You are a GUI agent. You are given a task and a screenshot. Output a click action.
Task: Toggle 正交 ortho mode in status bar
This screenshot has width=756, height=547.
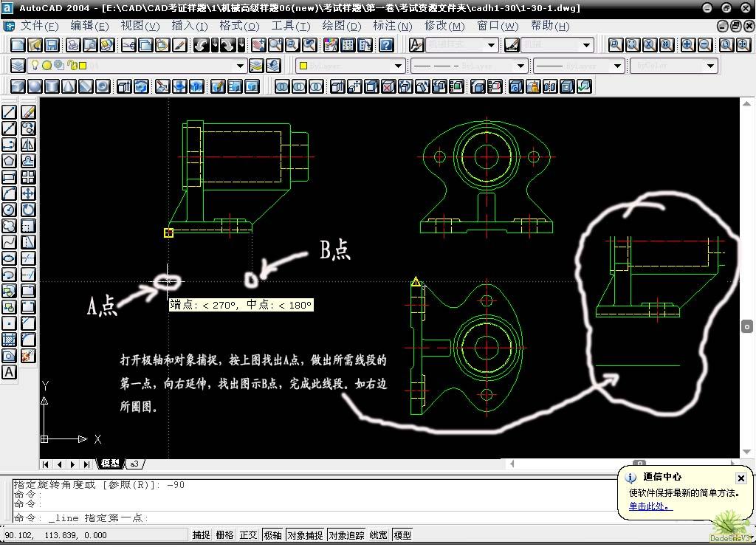click(x=248, y=535)
